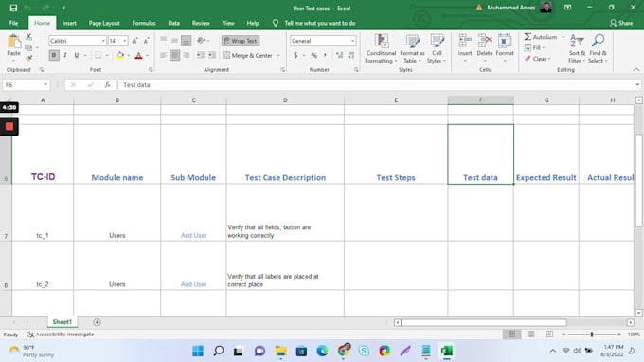Toggle Italic formatting
This screenshot has width=644, height=362.
click(x=65, y=55)
